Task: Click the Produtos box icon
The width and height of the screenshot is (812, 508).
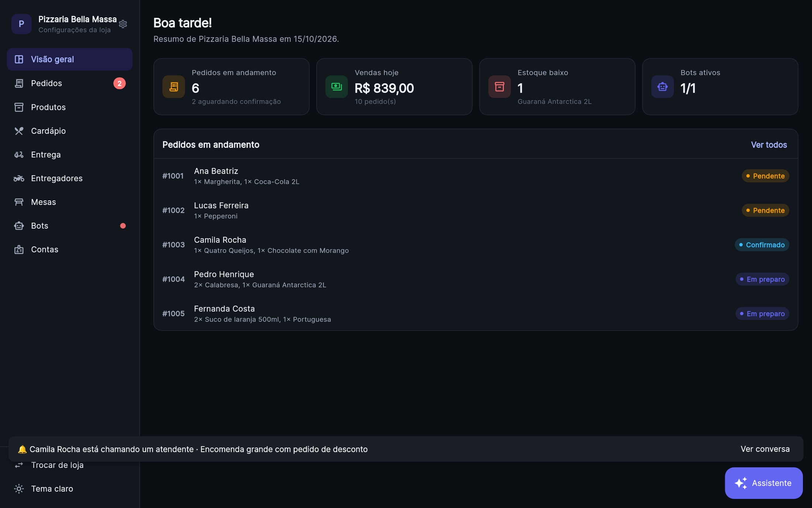Action: (19, 107)
